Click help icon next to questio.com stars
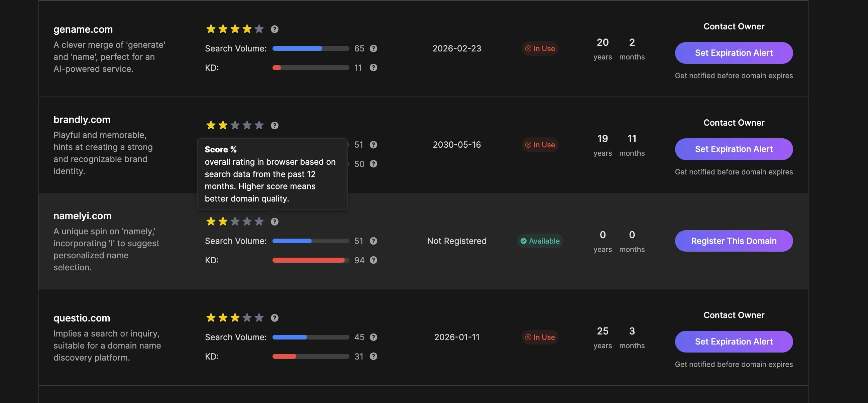868x403 pixels. point(274,318)
